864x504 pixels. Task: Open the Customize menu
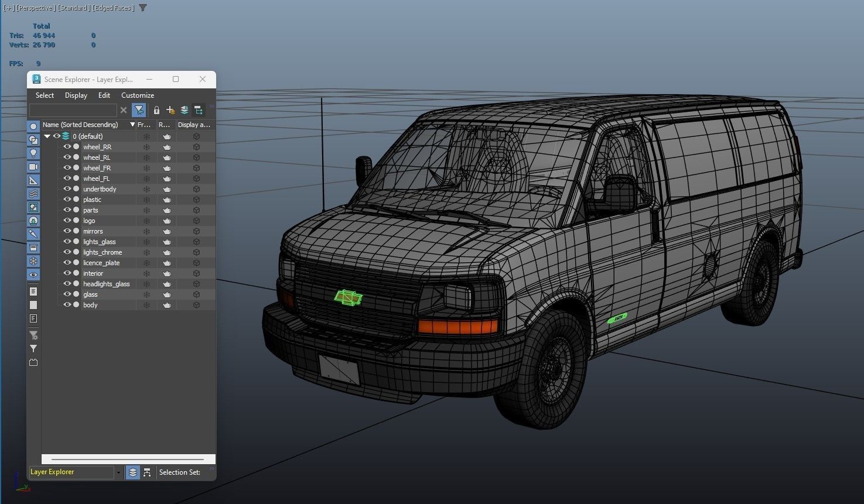(138, 95)
